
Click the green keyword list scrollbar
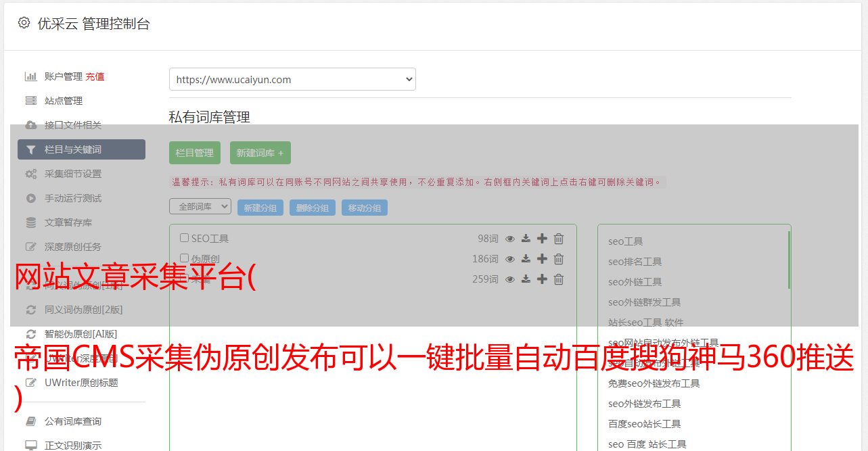click(789, 260)
